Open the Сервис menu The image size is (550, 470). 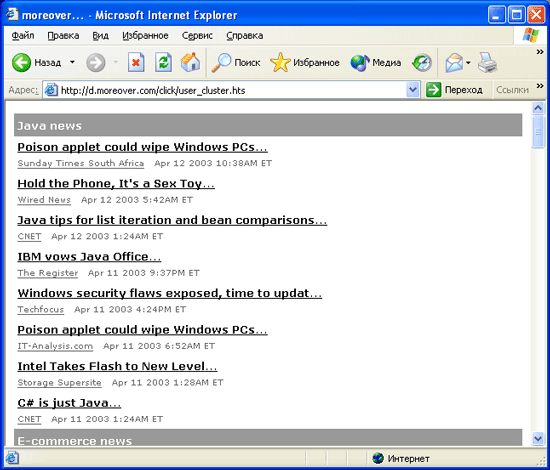tap(197, 36)
